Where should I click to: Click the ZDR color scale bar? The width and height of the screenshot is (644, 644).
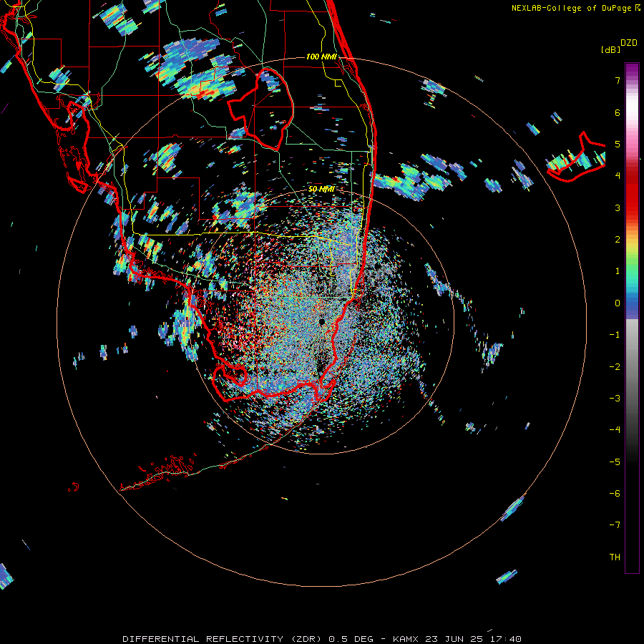[x=632, y=318]
